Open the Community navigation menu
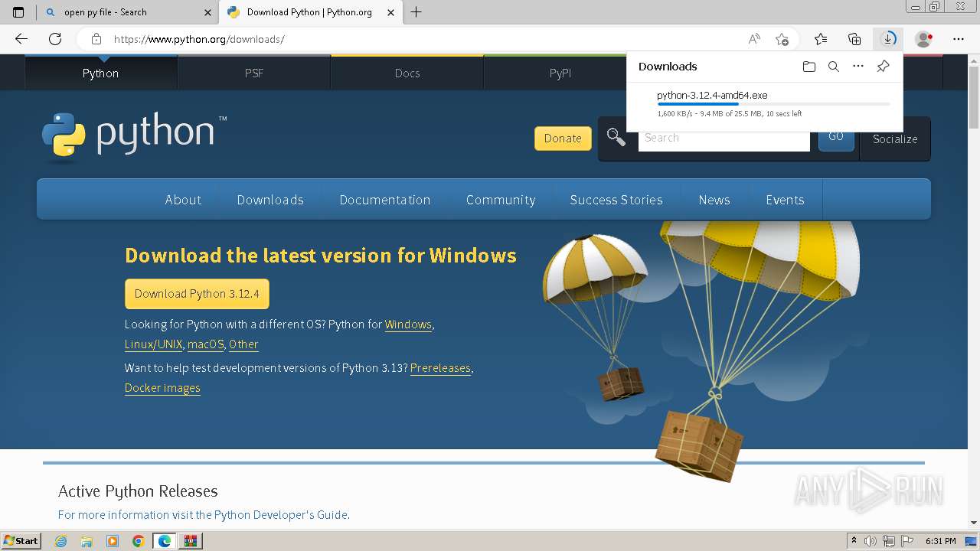The width and height of the screenshot is (980, 551). click(x=501, y=200)
